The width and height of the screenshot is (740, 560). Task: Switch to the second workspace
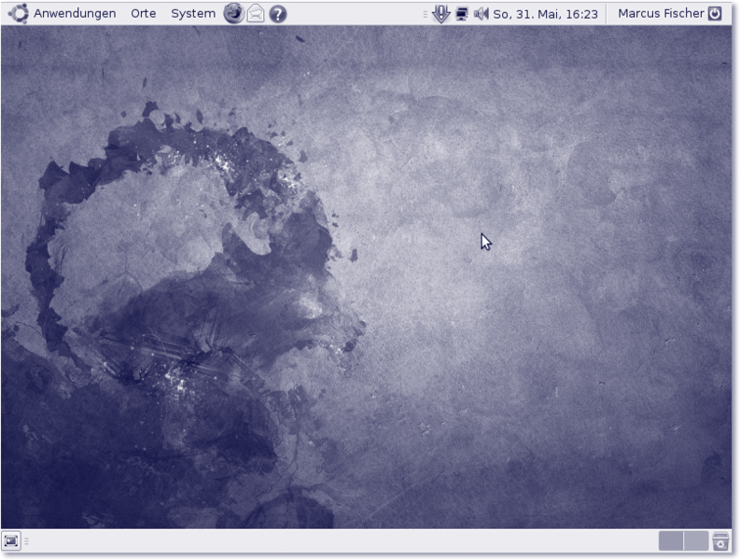click(x=696, y=541)
